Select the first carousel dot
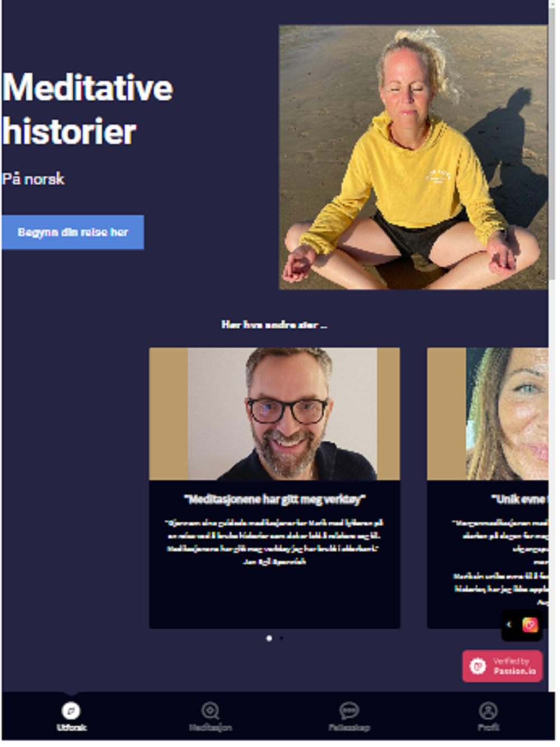Image resolution: width=560 pixels, height=747 pixels. (x=269, y=638)
